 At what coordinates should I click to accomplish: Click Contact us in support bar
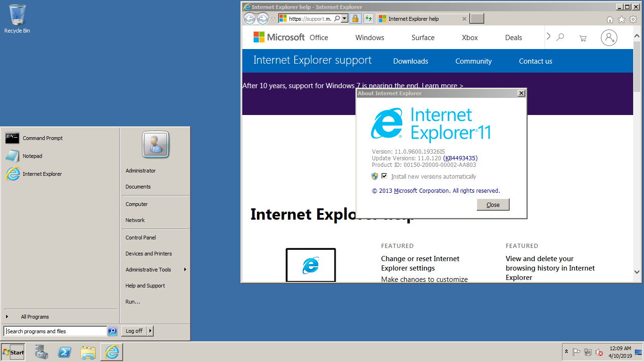click(x=536, y=61)
